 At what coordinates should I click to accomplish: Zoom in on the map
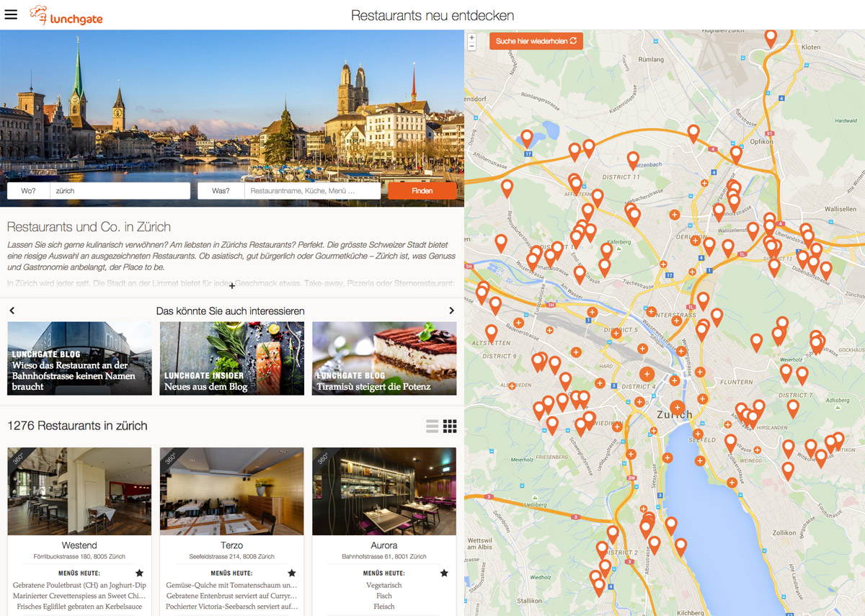point(472,37)
